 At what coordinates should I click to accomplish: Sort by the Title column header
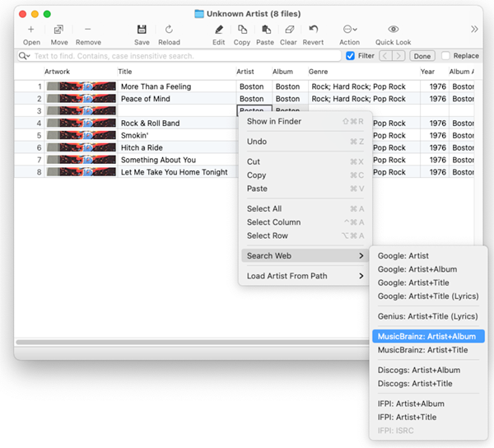pos(176,72)
